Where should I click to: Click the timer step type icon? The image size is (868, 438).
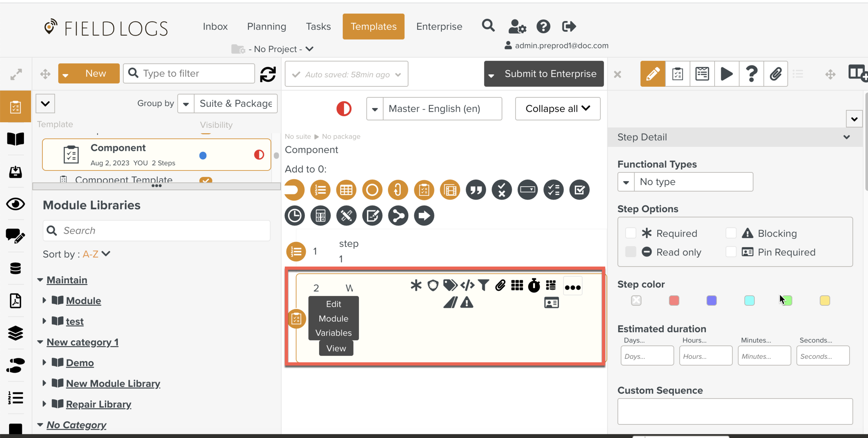294,216
